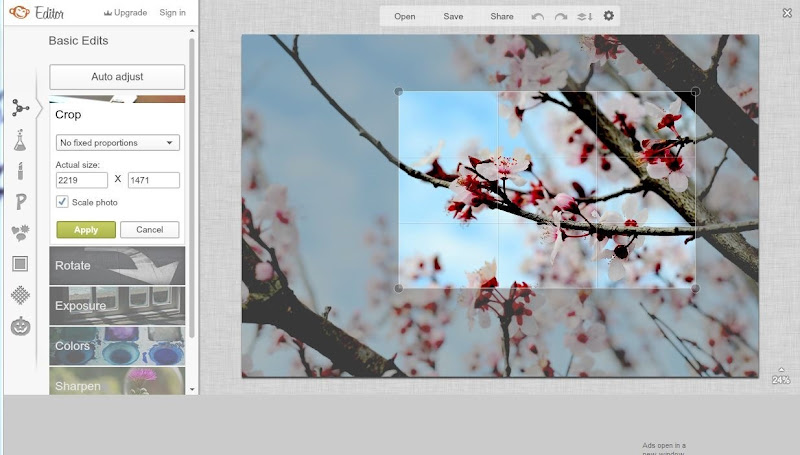Viewport: 800px width, 455px height.
Task: Expand the Exposure section
Action: [117, 306]
